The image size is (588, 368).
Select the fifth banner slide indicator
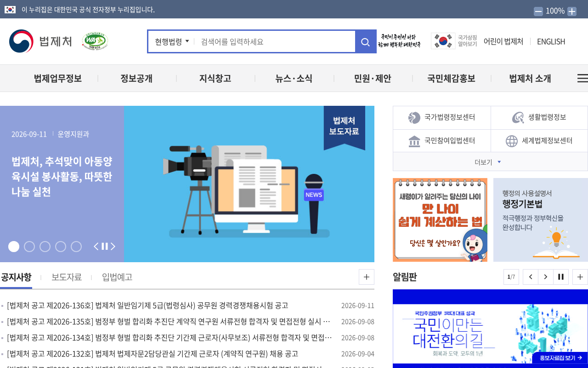(x=76, y=247)
